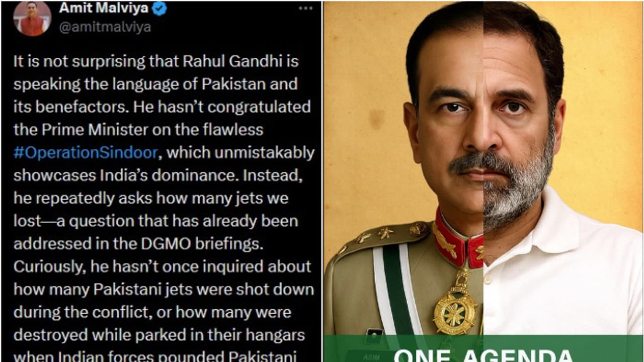Click the blue verified badge
Viewport: 644px width, 362px height.
click(x=159, y=9)
